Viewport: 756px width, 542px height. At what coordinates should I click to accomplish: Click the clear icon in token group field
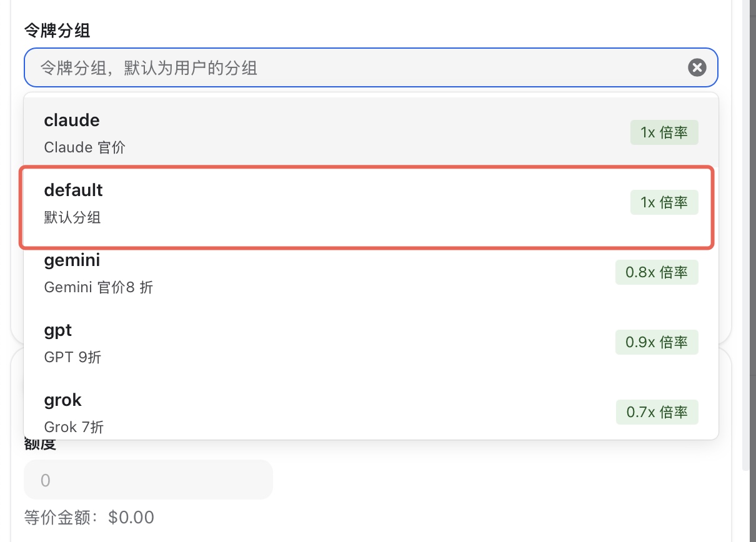tap(697, 67)
